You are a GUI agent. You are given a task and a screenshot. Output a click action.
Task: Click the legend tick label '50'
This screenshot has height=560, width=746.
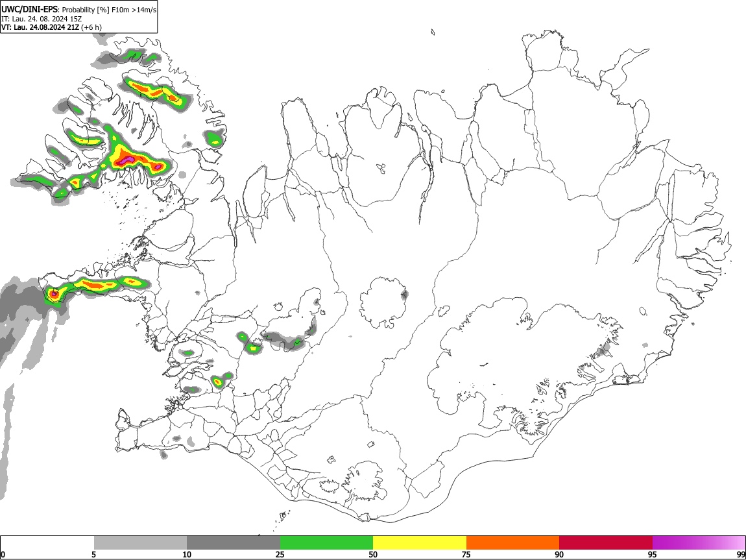(373, 555)
